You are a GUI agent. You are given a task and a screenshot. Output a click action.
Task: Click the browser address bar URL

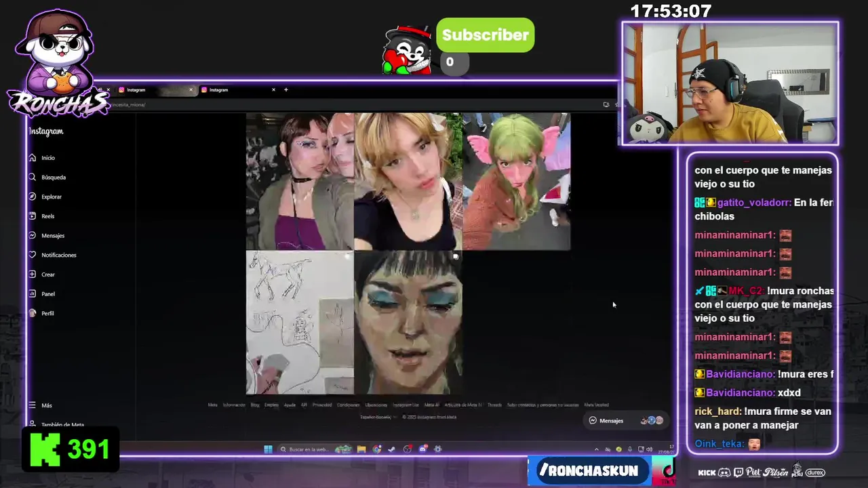point(127,104)
